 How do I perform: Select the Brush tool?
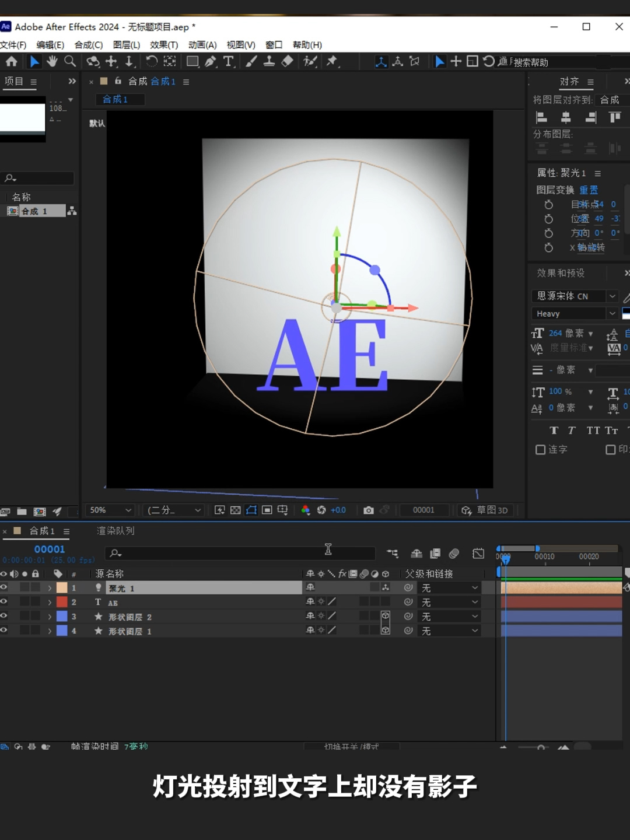(251, 61)
